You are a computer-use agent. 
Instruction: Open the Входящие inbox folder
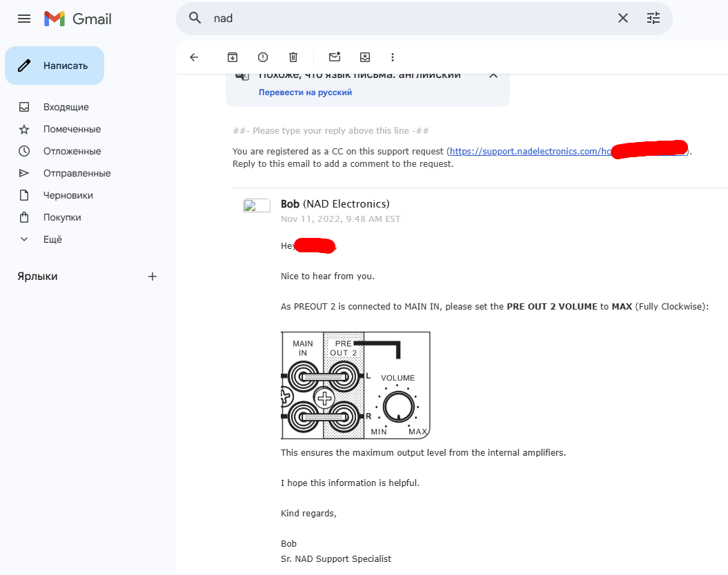66,107
